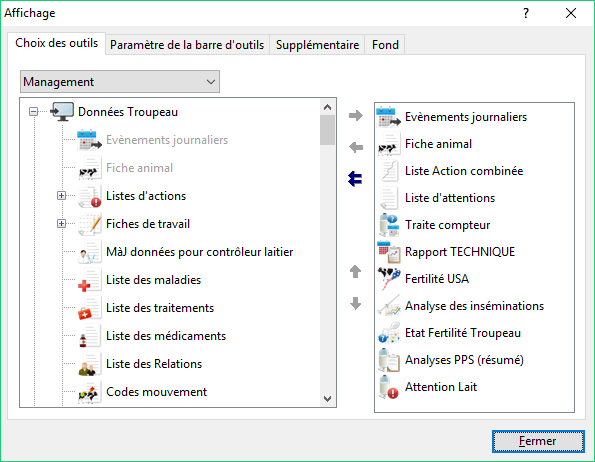595x462 pixels.
Task: Click the Fermer button
Action: (x=538, y=441)
